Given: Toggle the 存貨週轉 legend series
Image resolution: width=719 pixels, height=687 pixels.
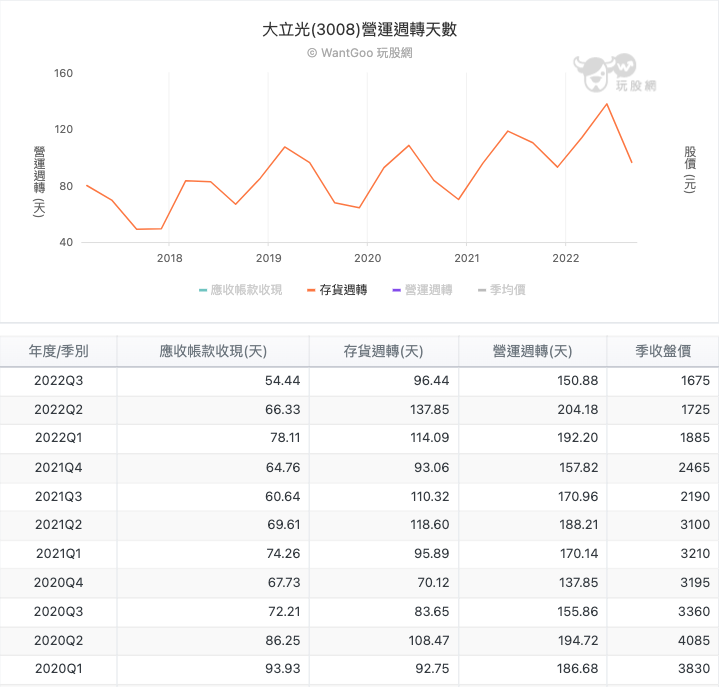Looking at the screenshot, I should coord(337,290).
